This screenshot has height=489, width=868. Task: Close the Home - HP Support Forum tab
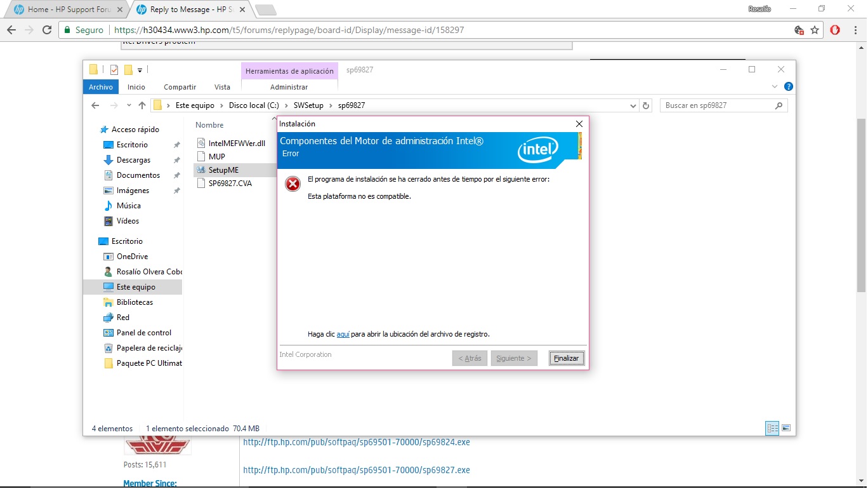(120, 10)
